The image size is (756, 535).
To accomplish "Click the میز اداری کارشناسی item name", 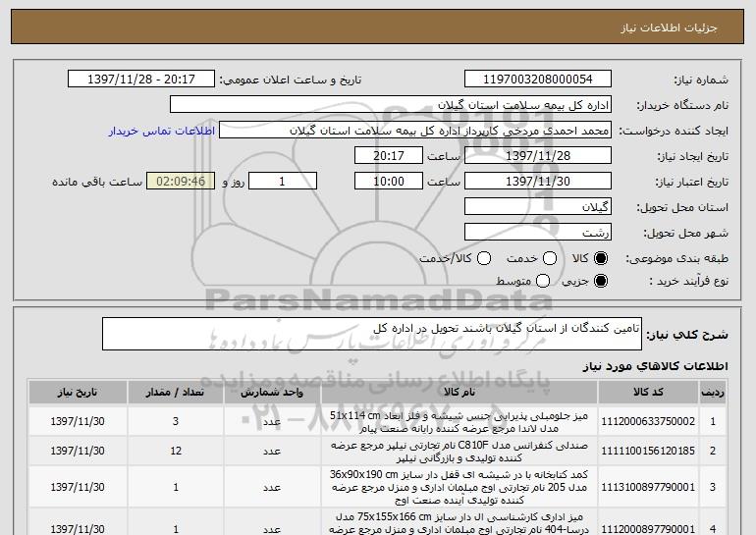I will 459,523.
